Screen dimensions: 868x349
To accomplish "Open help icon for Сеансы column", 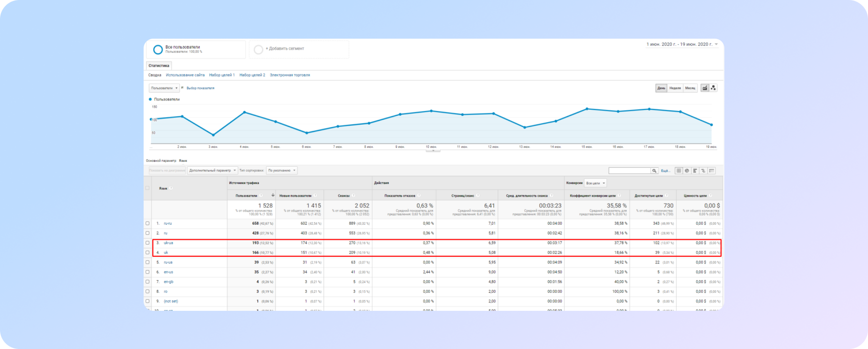I will click(x=353, y=196).
